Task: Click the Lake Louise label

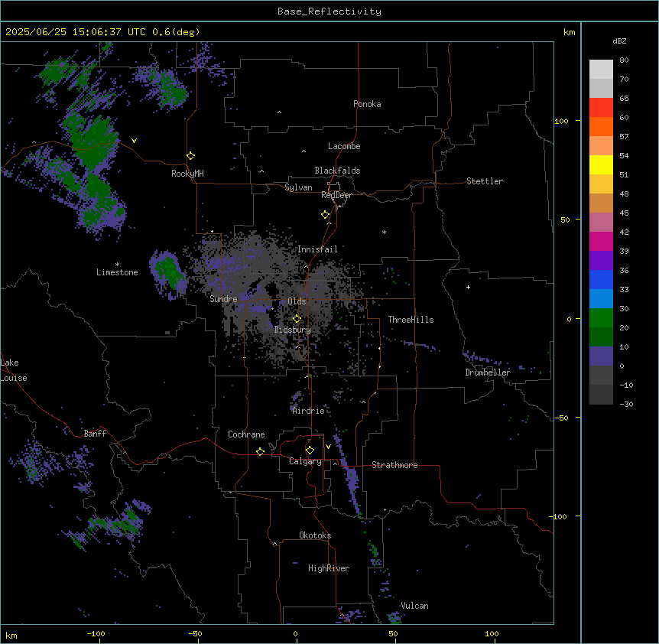Action: (x=14, y=370)
